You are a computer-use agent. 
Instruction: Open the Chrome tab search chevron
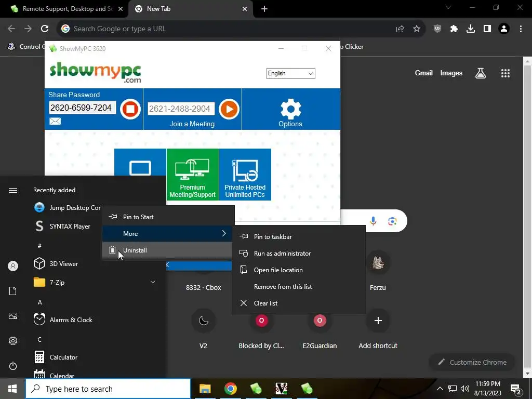tap(448, 7)
